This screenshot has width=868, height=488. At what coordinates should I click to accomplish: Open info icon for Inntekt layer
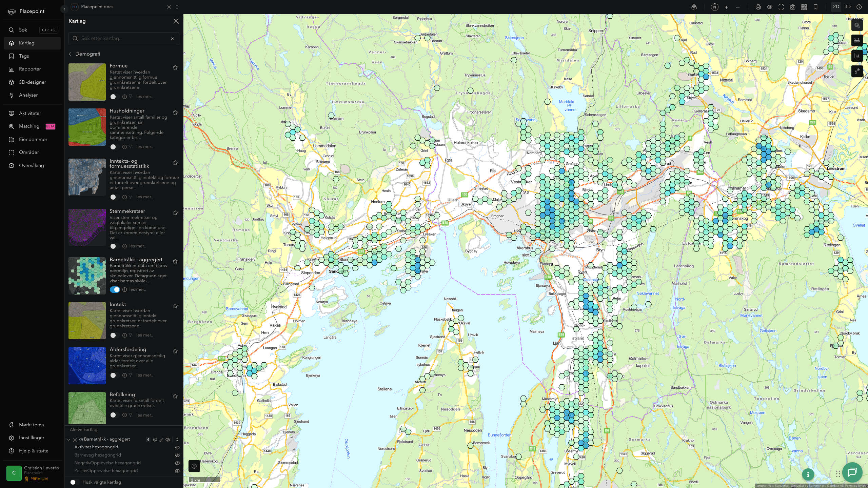pyautogui.click(x=124, y=335)
